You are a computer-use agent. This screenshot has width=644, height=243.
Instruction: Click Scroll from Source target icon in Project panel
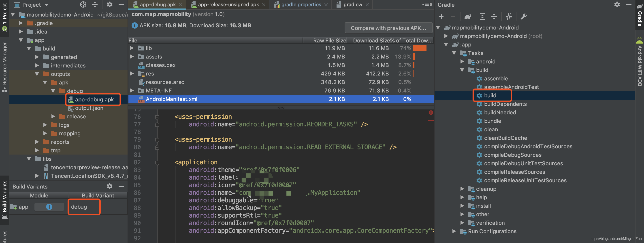83,4
